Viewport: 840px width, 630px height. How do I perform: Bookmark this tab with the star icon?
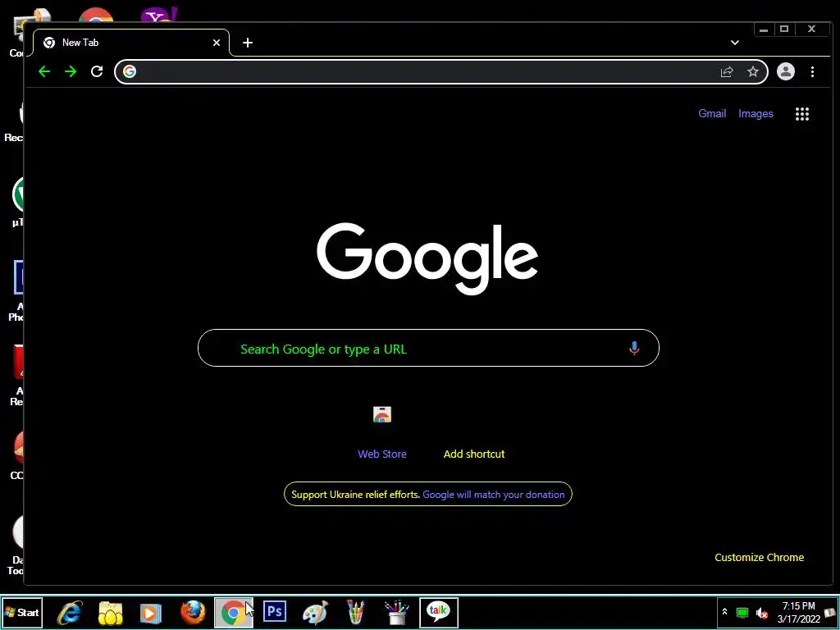point(753,71)
